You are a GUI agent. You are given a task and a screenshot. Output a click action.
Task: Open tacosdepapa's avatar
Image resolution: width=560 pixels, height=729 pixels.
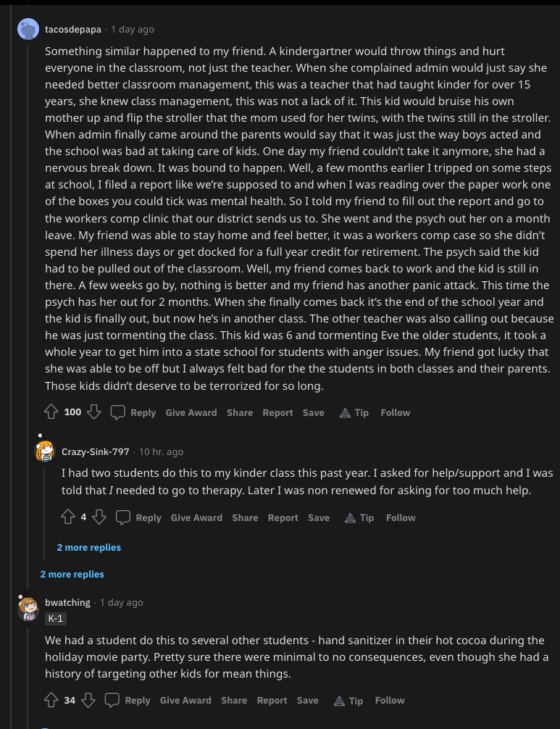28,29
